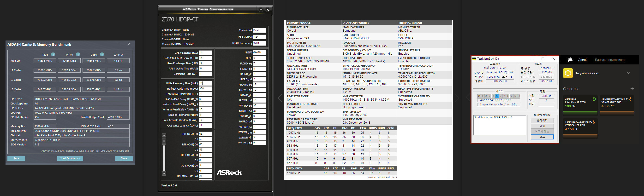Click the FSB : DRAM ratio field
The width and height of the screenshot is (644, 196).
pos(259,37)
